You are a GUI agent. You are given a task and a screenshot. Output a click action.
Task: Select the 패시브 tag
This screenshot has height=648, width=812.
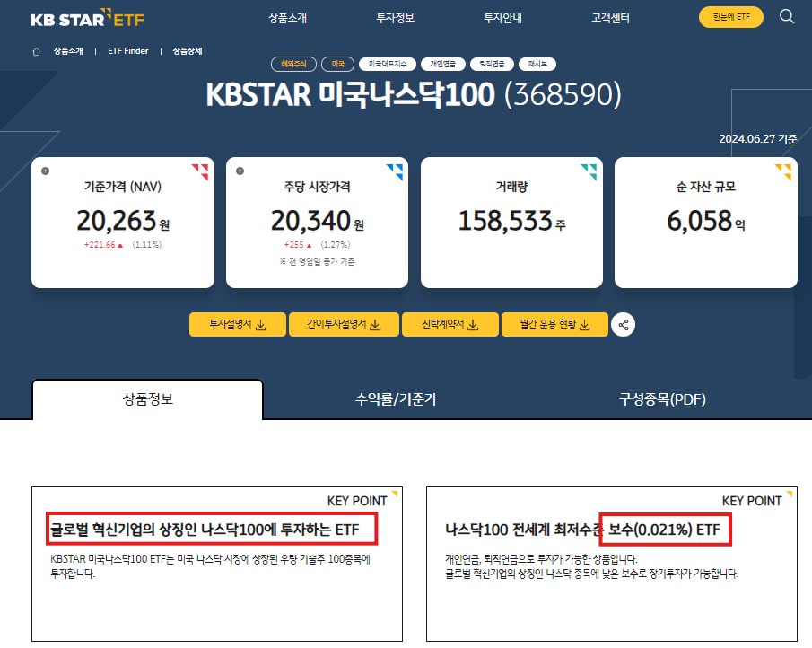point(537,65)
